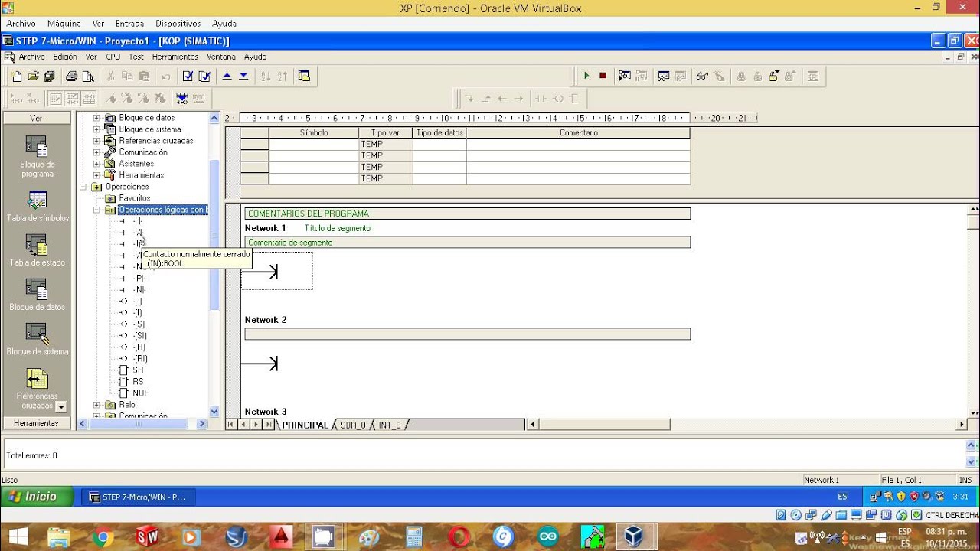Expand the Asistentes tree node
This screenshot has width=980, height=551.
tap(96, 164)
